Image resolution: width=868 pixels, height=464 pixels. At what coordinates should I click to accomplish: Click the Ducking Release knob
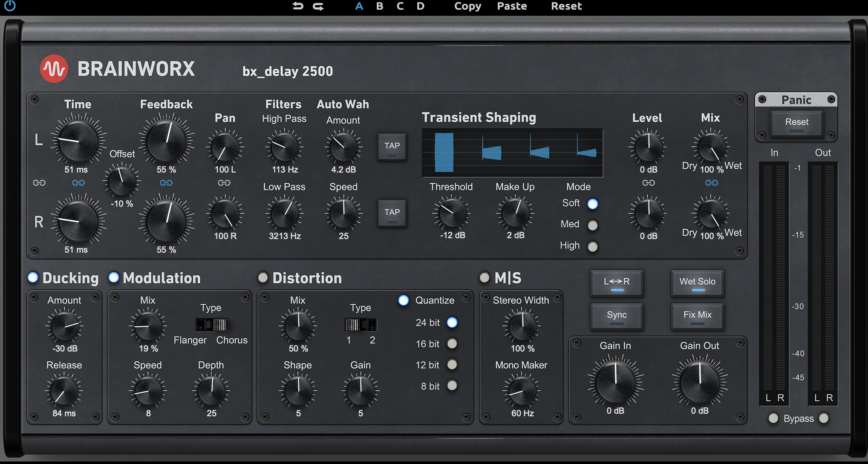tap(64, 391)
